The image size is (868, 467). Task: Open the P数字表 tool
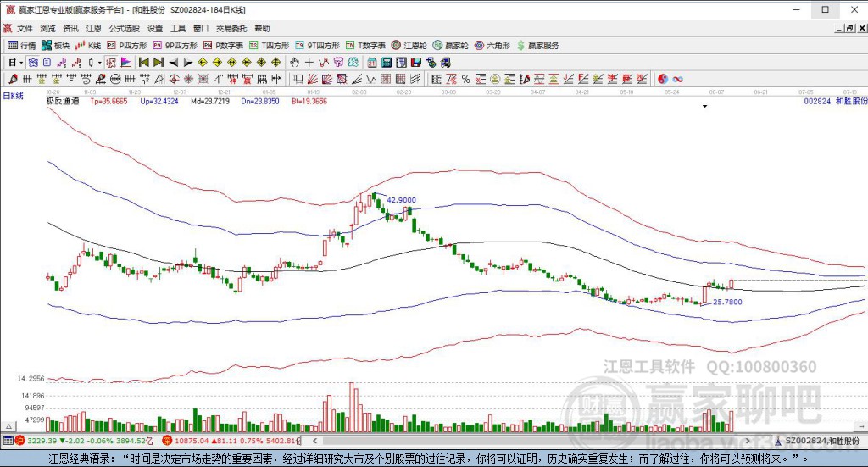[223, 46]
